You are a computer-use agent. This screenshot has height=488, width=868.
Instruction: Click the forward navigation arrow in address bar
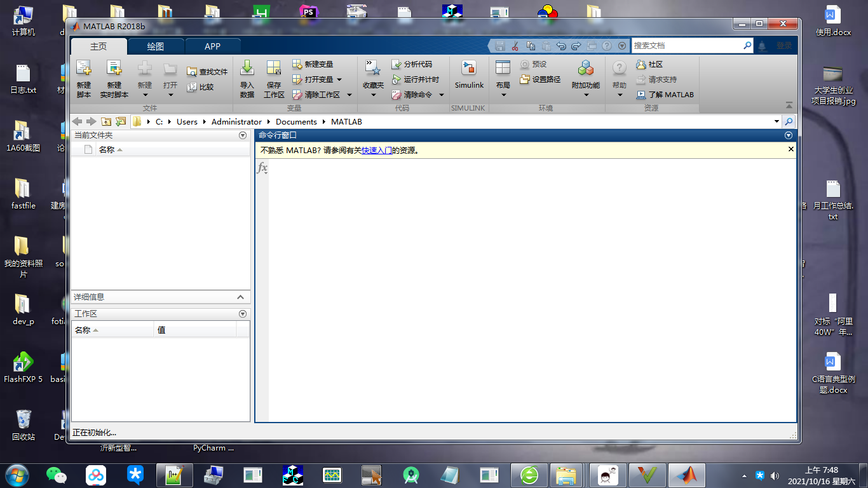point(92,121)
